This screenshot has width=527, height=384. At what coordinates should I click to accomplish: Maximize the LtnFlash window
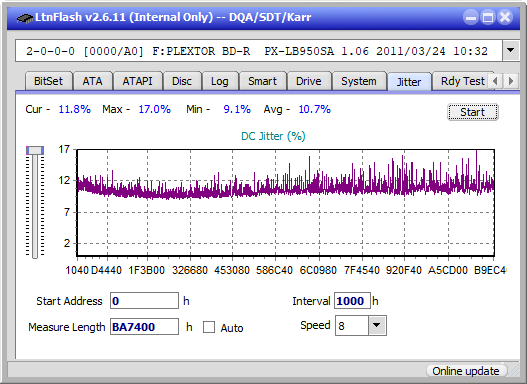(x=488, y=17)
